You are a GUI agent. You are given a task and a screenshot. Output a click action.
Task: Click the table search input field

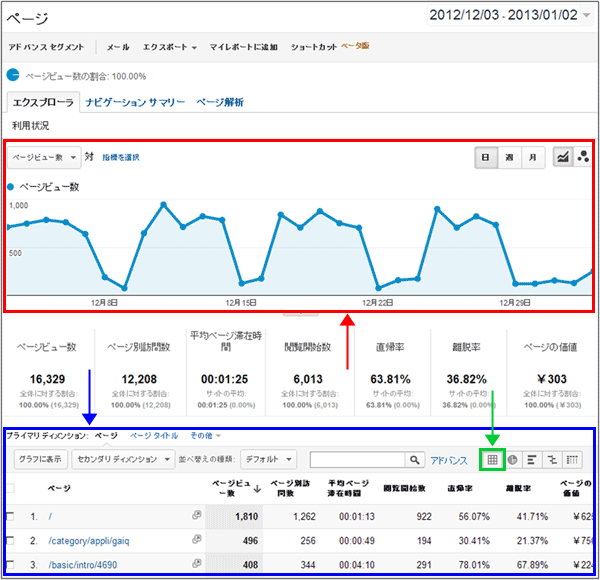[356, 460]
